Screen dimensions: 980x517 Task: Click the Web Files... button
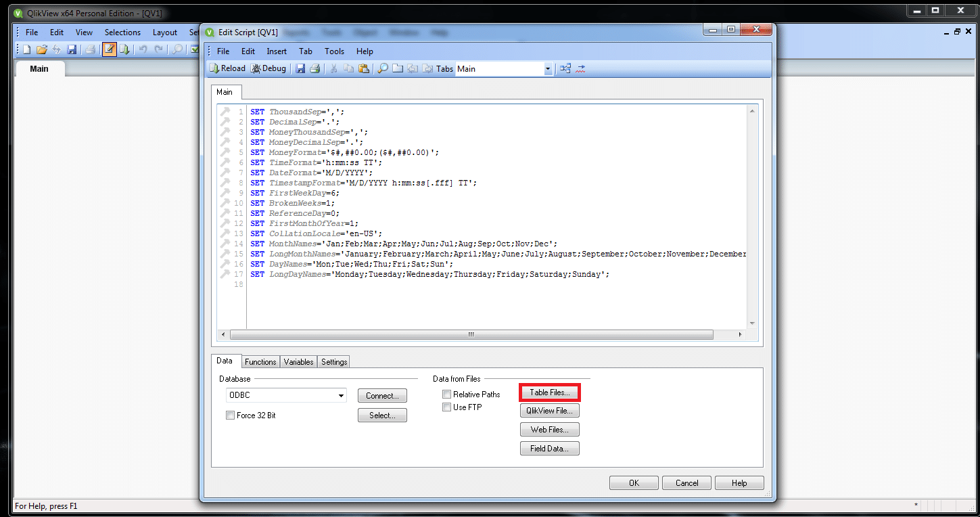[550, 430]
